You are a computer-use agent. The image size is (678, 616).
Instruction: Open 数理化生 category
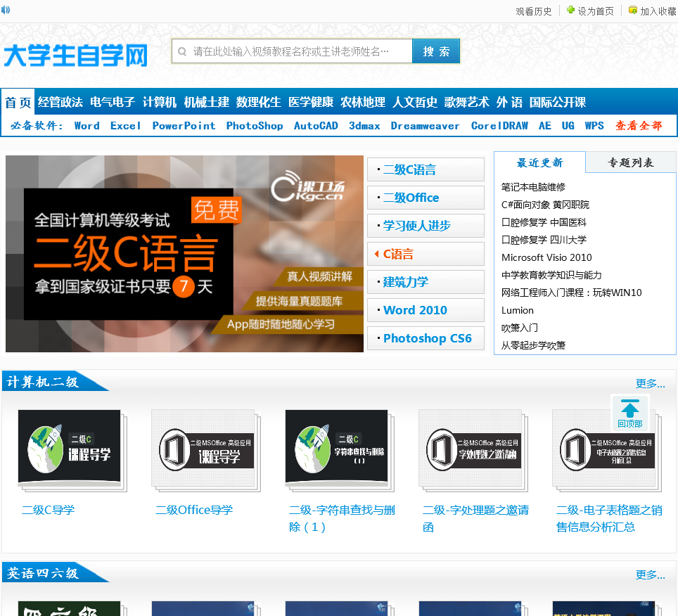[x=259, y=102]
